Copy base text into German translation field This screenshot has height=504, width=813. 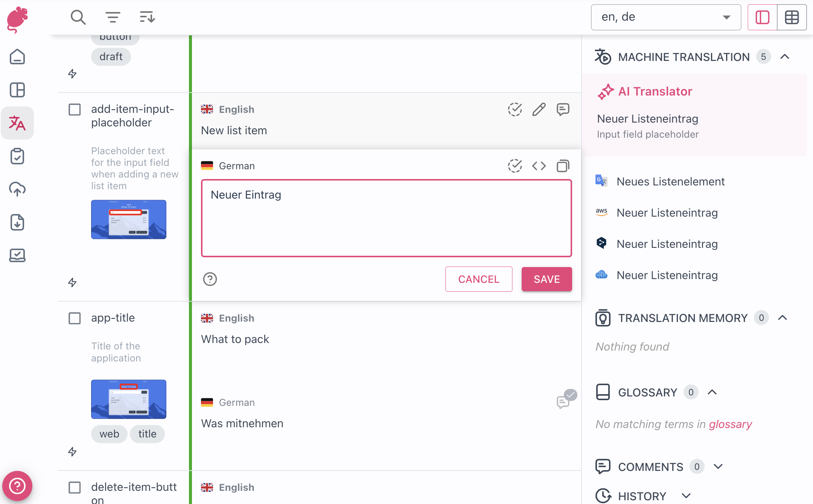(x=563, y=166)
